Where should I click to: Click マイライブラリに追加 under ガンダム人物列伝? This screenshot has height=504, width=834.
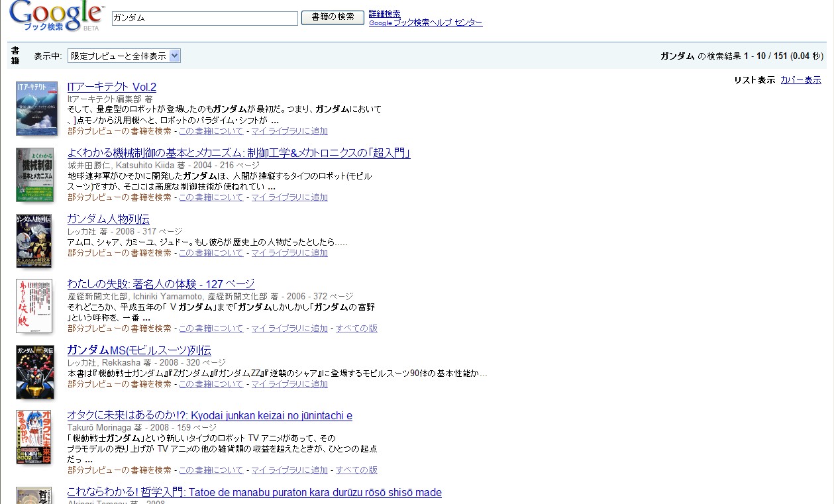pos(289,253)
